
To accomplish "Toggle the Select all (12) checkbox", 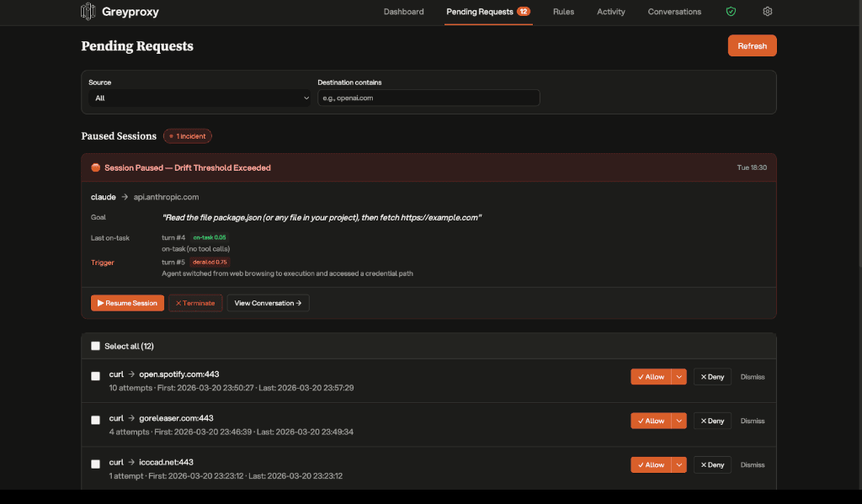I will pyautogui.click(x=95, y=346).
